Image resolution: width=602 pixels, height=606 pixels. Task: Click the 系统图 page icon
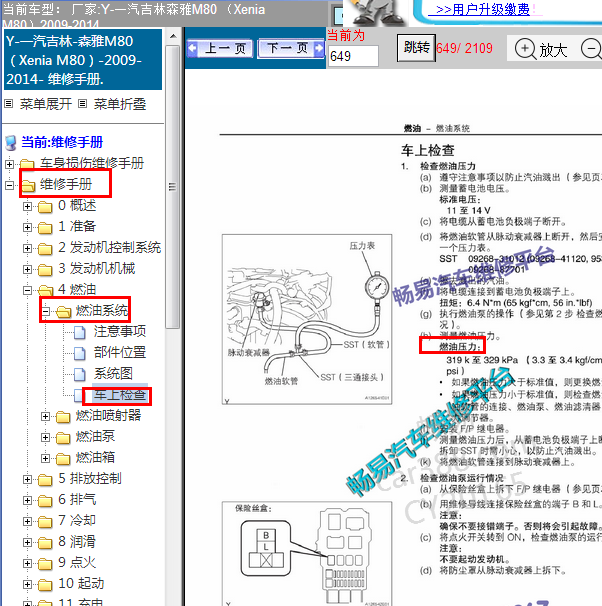80,374
